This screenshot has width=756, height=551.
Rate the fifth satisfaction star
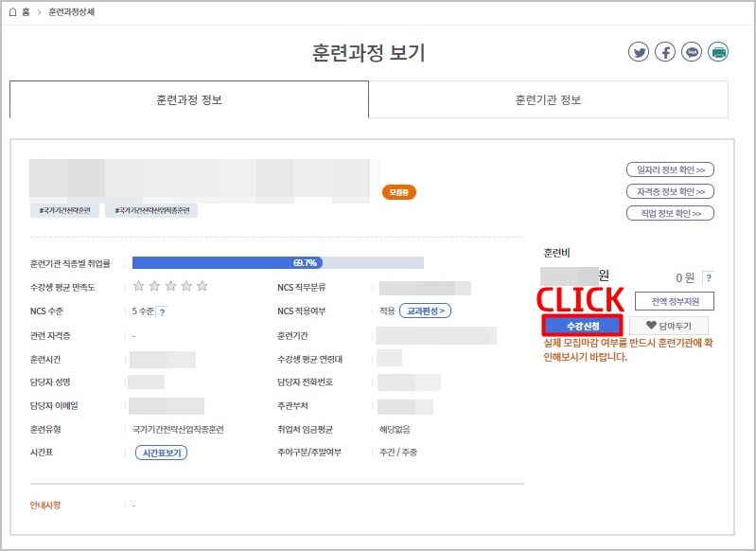click(x=202, y=286)
